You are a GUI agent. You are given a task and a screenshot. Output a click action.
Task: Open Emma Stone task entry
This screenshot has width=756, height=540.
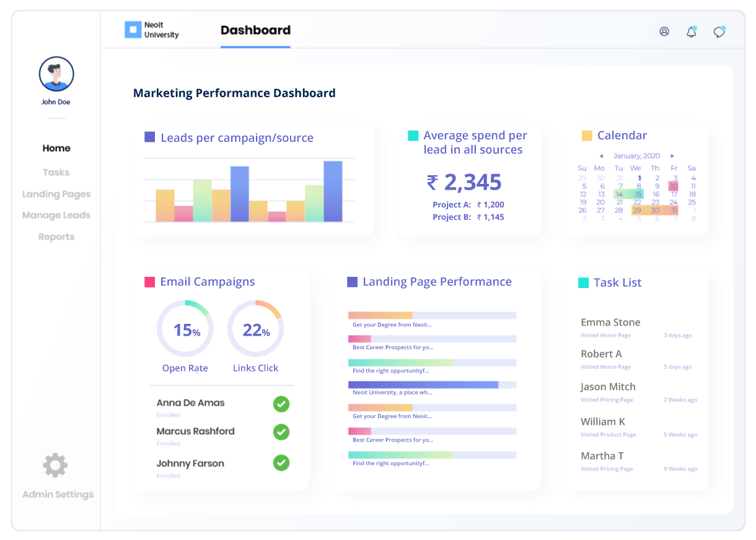pyautogui.click(x=610, y=322)
